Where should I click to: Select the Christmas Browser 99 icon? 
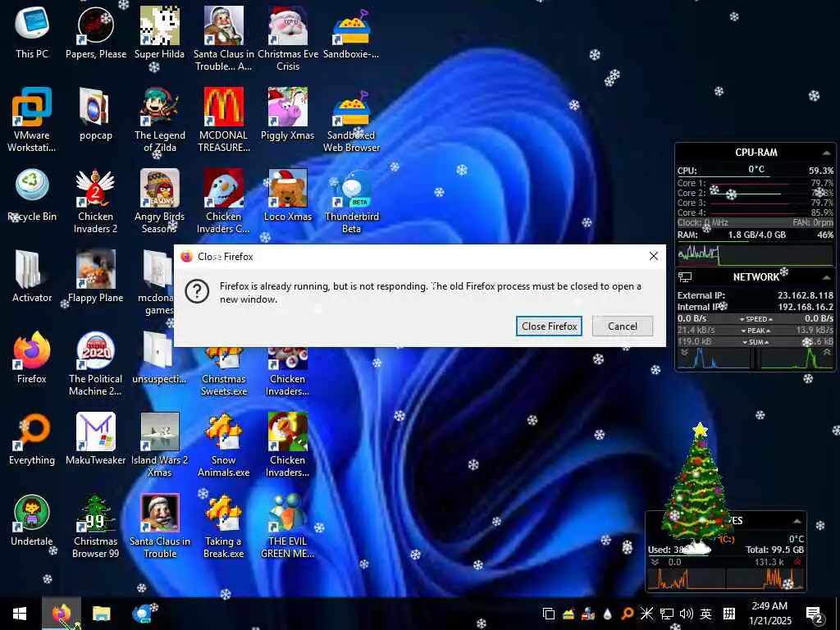(x=95, y=526)
